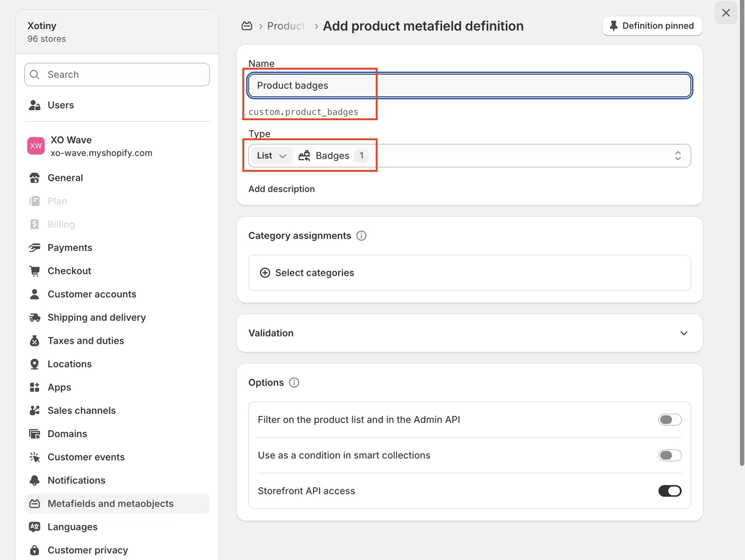The height and width of the screenshot is (560, 745).
Task: Open Domains settings
Action: pyautogui.click(x=117, y=434)
